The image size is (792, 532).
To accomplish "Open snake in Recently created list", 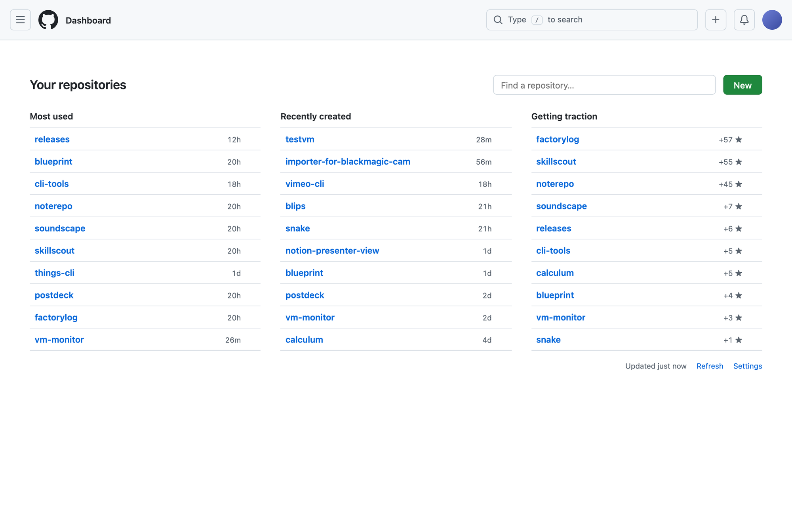I will tap(297, 228).
